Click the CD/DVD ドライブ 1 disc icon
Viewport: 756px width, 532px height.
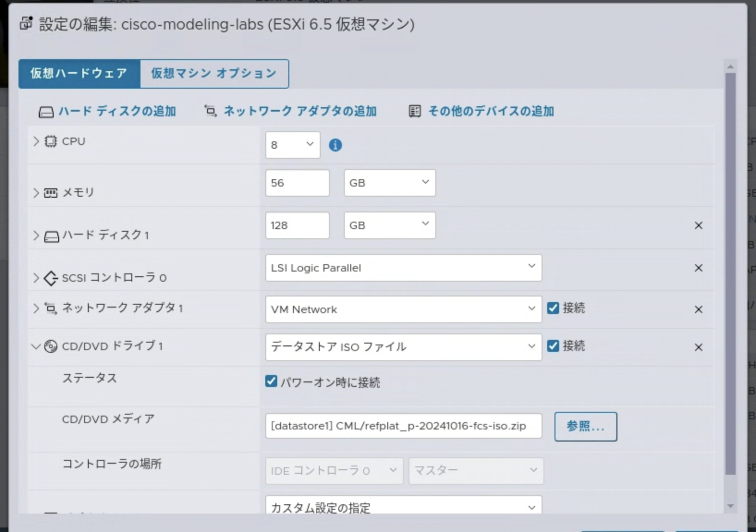[51, 346]
